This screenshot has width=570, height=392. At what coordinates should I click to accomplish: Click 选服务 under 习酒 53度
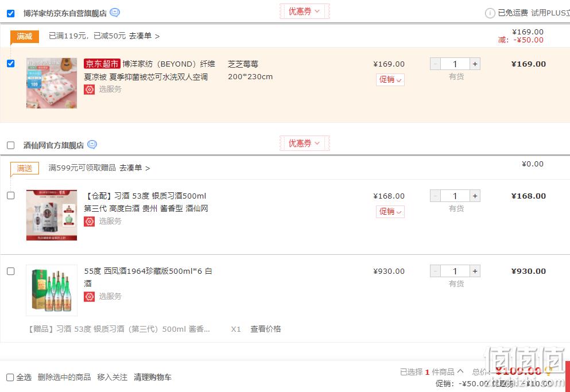[x=110, y=221]
